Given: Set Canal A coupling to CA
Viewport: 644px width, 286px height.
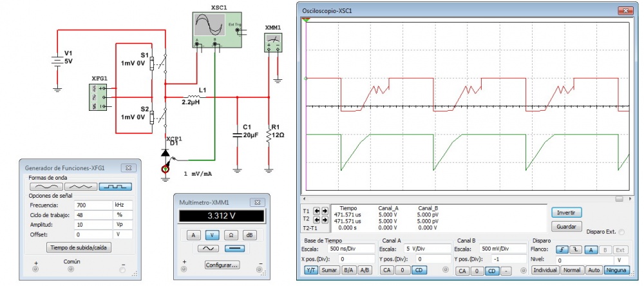Looking at the screenshot, I should coord(386,271).
